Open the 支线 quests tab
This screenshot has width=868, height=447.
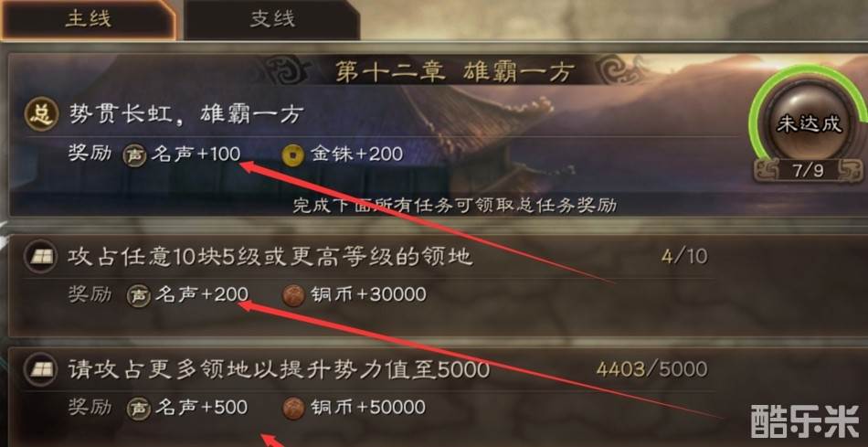(x=272, y=20)
